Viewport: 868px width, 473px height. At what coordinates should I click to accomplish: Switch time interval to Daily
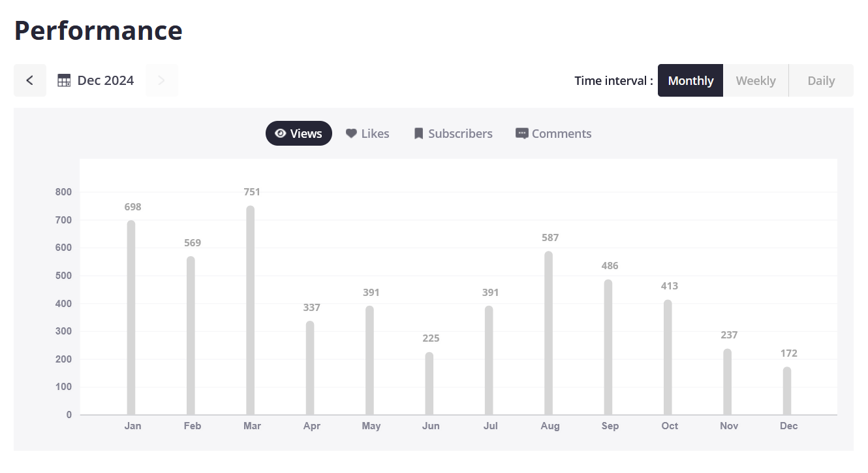(x=820, y=80)
